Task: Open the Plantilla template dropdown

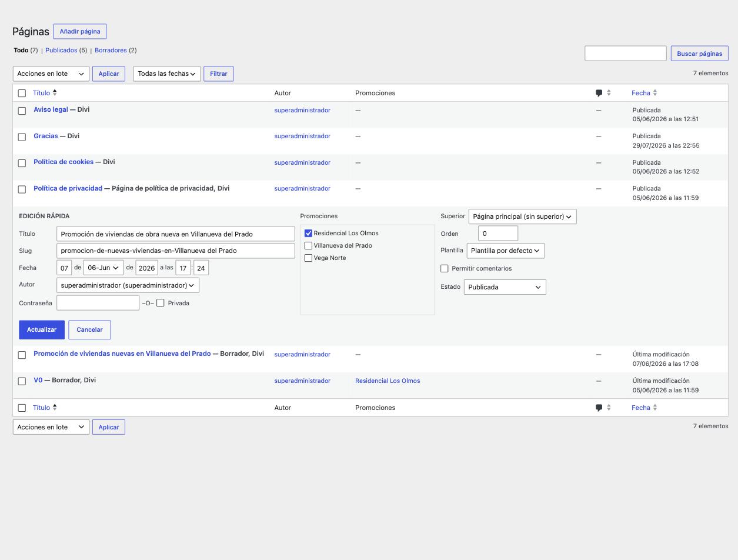Action: pos(505,251)
